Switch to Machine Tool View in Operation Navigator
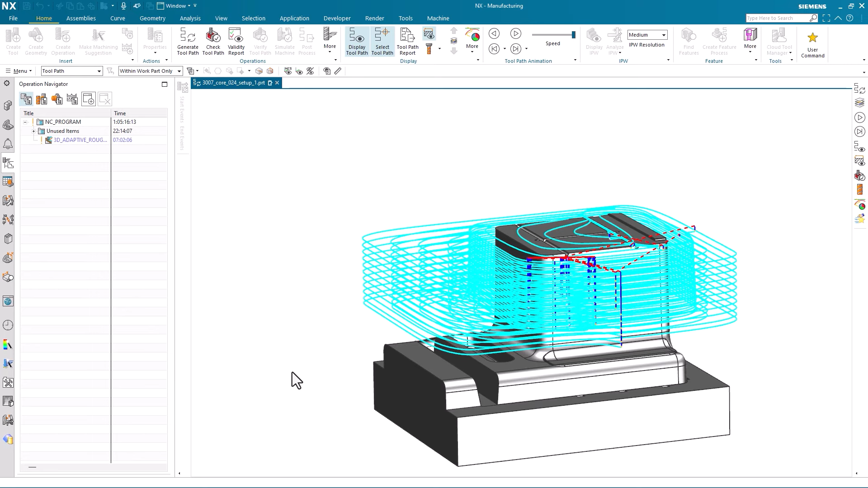The width and height of the screenshot is (868, 488). click(42, 99)
